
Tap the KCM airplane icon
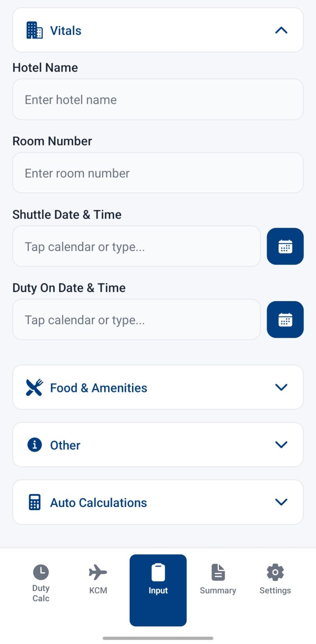(98, 572)
